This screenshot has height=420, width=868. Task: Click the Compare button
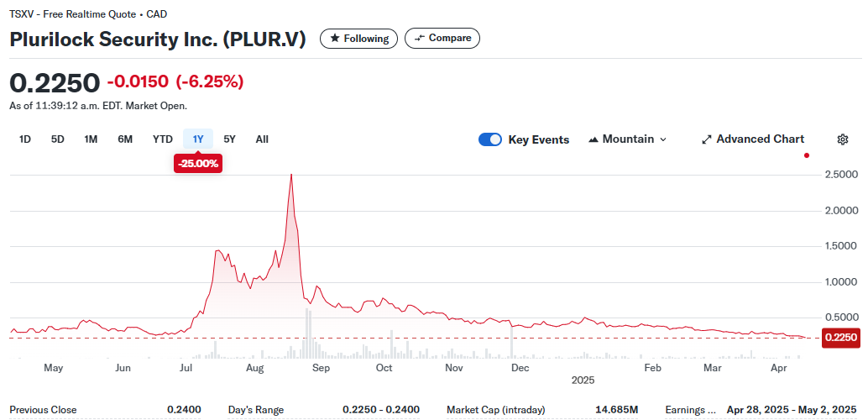pyautogui.click(x=442, y=39)
